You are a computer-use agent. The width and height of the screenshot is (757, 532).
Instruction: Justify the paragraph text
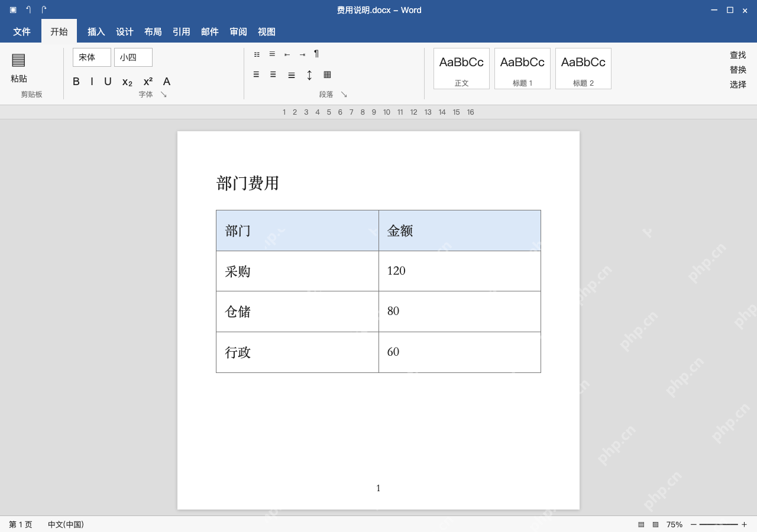click(292, 75)
